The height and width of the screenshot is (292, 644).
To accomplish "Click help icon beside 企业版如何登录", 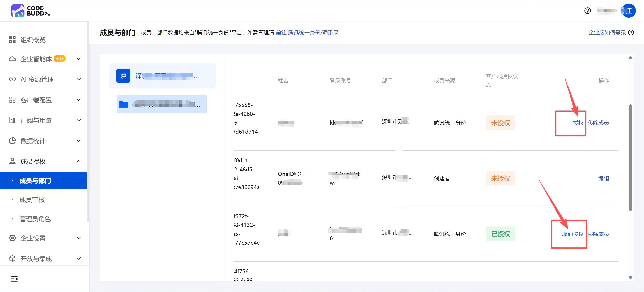I will point(631,33).
